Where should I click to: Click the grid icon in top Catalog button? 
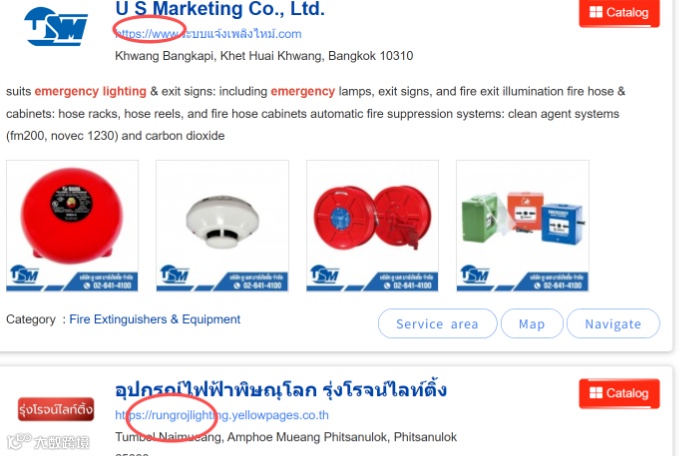(x=596, y=12)
